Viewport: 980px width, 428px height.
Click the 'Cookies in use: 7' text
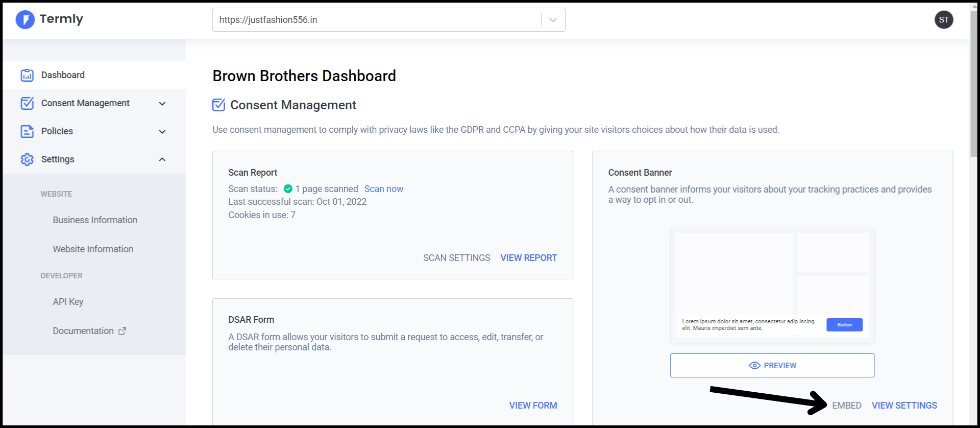coord(262,215)
